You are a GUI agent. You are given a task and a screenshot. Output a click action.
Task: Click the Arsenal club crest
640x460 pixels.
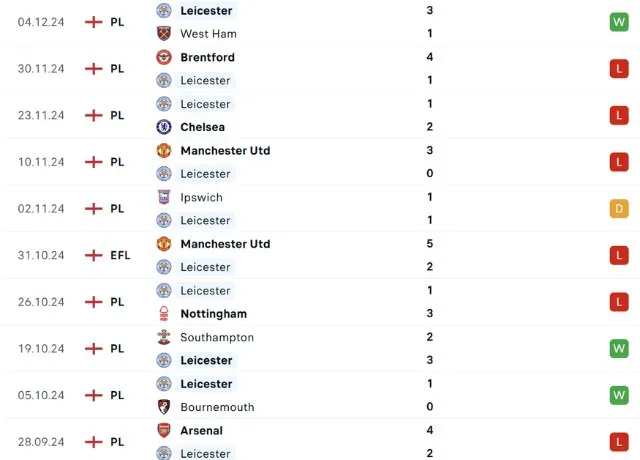[x=164, y=430]
